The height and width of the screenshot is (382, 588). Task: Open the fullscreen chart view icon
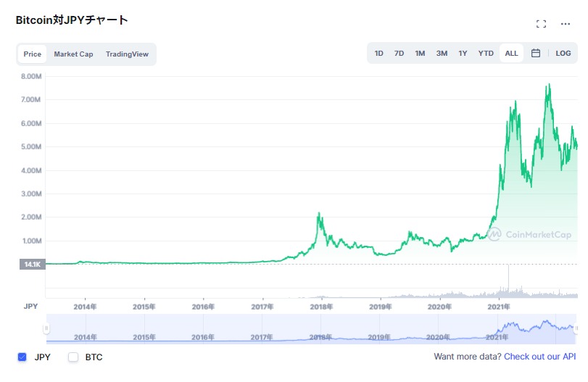coord(541,24)
